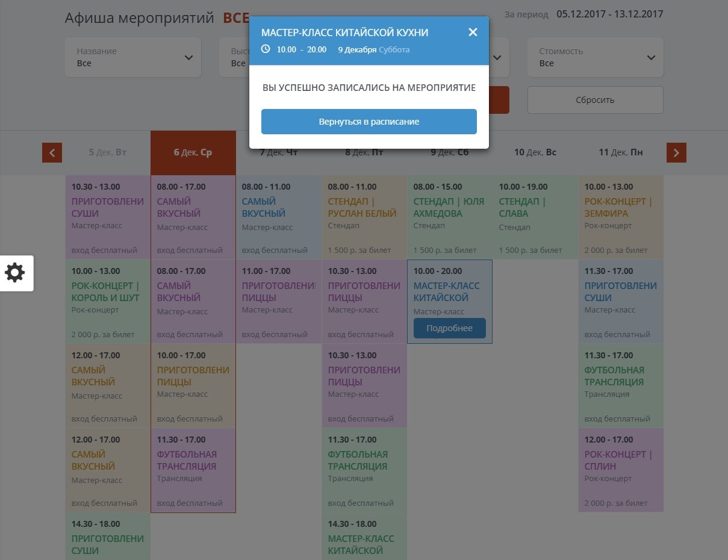Close the master-class confirmation popup

[473, 33]
